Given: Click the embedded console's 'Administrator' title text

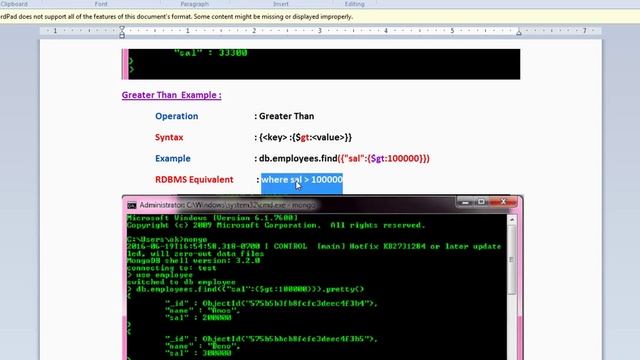Looking at the screenshot, I should click(x=227, y=205).
